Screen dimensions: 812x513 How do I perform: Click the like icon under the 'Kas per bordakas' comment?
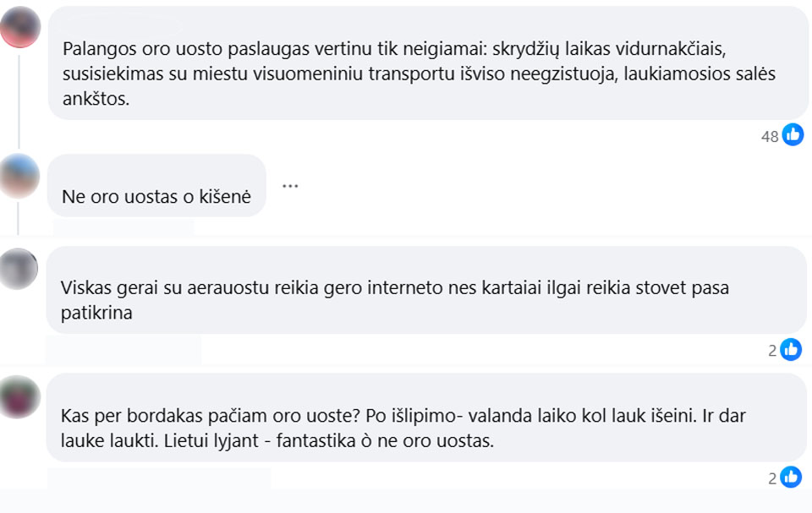point(791,478)
